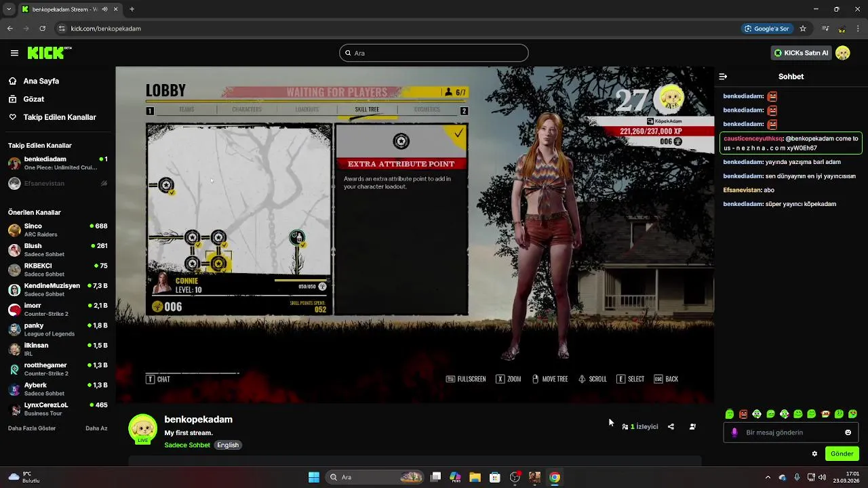The height and width of the screenshot is (488, 868).
Task: Click SKILL TREE tab in game lobby
Action: pyautogui.click(x=367, y=109)
